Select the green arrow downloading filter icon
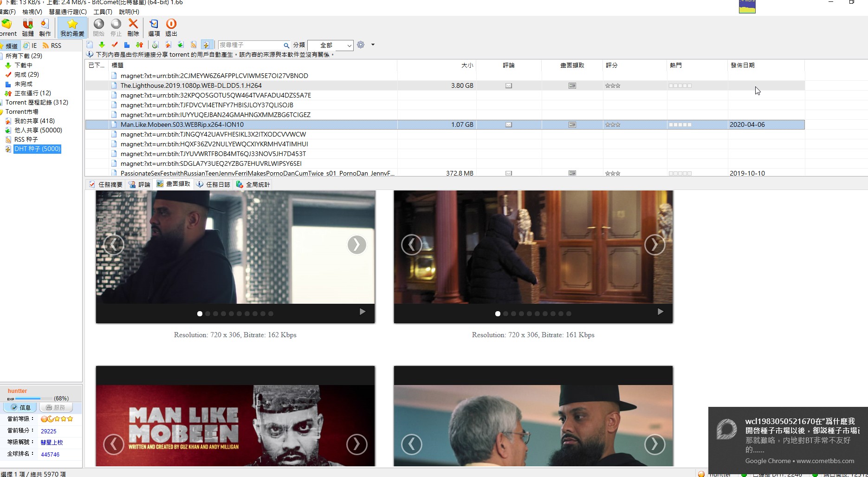The image size is (868, 477). click(x=102, y=45)
